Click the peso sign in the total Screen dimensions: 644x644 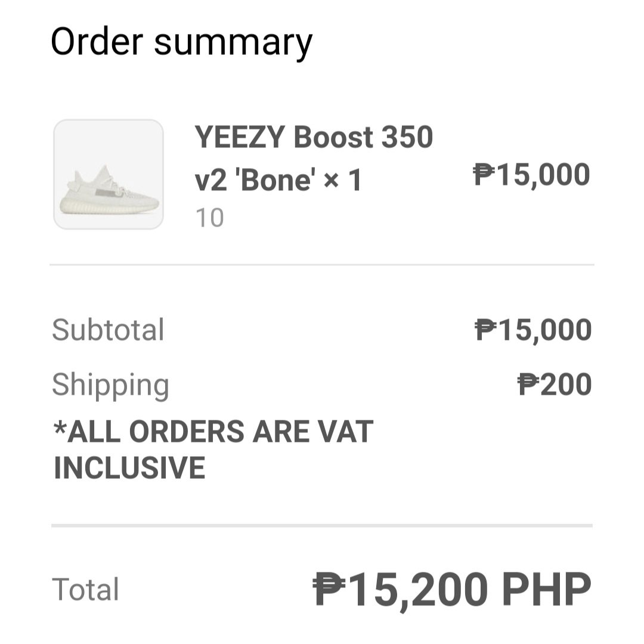(330, 589)
